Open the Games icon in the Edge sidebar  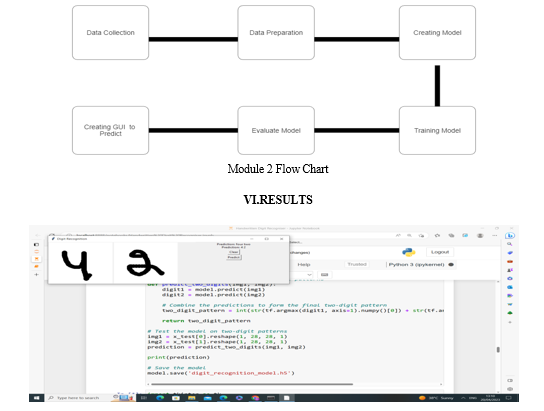coord(510,270)
